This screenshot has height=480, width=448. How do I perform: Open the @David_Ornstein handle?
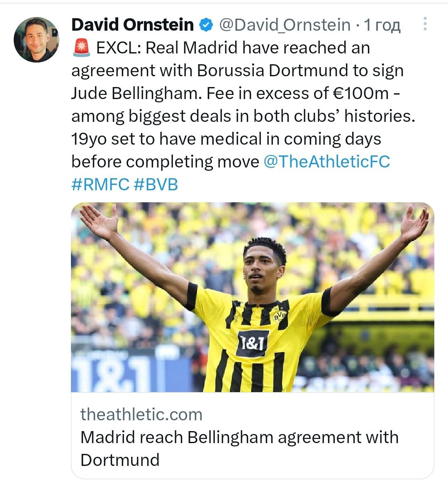(284, 25)
